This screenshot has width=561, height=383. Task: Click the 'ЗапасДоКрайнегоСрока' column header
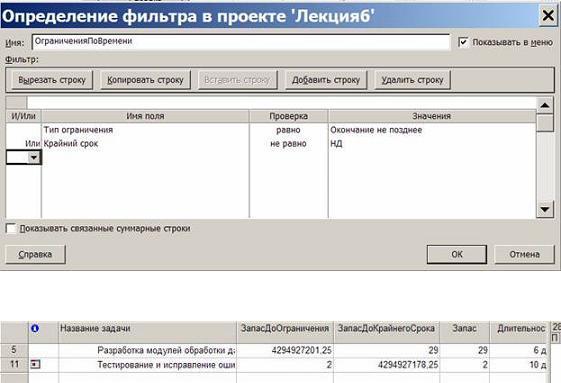[x=386, y=332]
